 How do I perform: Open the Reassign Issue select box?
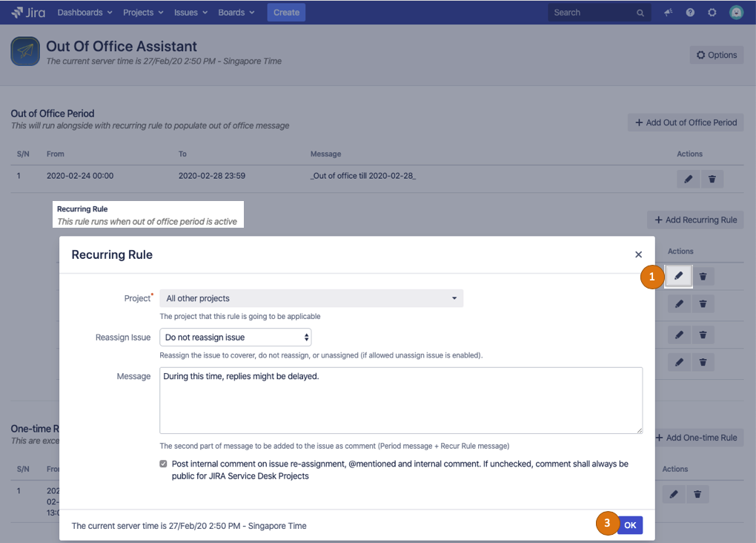click(x=235, y=338)
